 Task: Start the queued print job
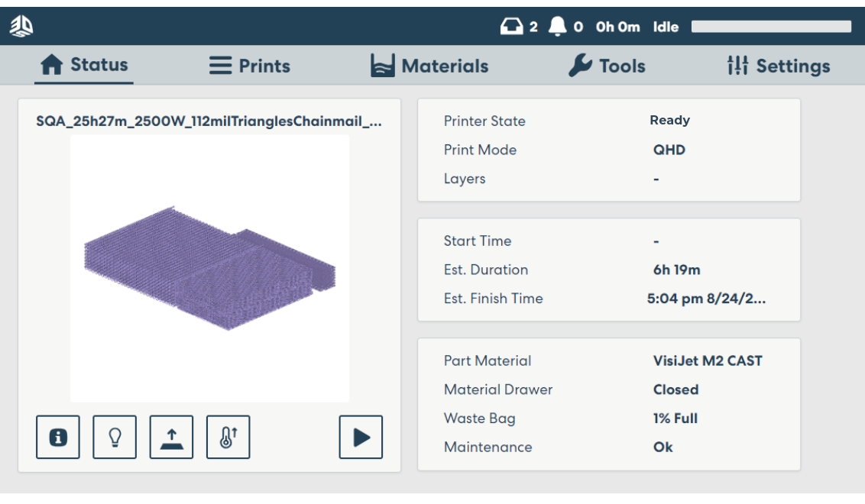point(361,437)
